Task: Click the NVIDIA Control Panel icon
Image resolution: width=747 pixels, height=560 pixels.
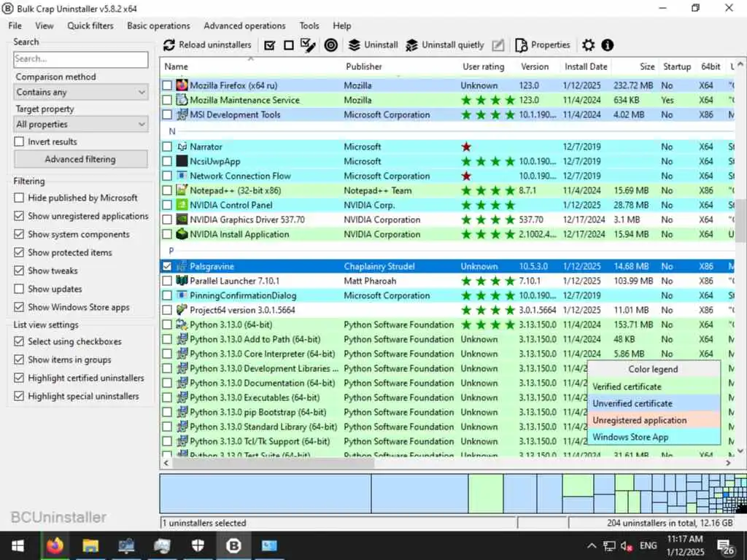Action: click(x=182, y=205)
